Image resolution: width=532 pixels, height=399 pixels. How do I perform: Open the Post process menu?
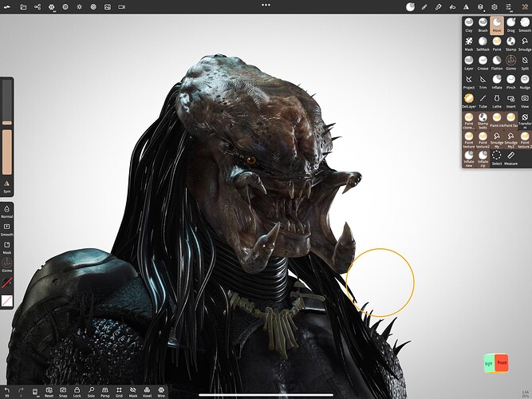[x=93, y=7]
